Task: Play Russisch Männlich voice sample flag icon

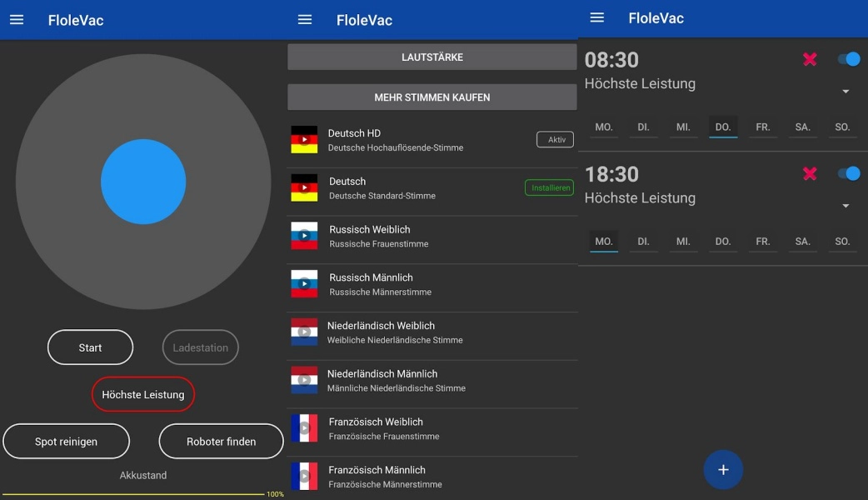Action: [x=304, y=284]
